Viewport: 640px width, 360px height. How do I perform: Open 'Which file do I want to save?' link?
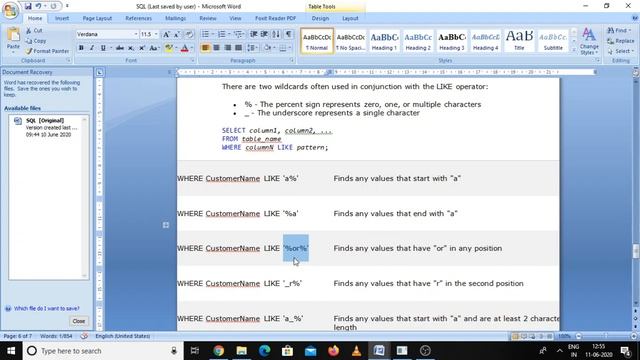click(x=47, y=309)
